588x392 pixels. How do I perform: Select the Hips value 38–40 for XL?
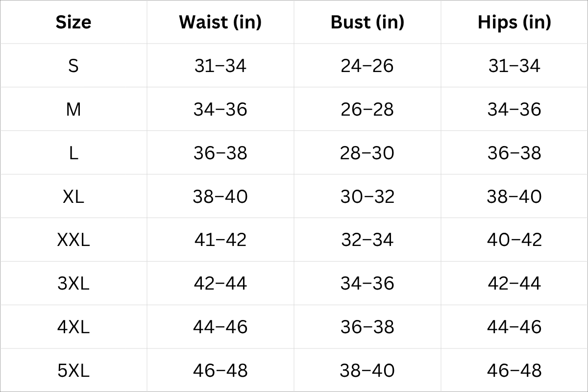click(x=514, y=196)
